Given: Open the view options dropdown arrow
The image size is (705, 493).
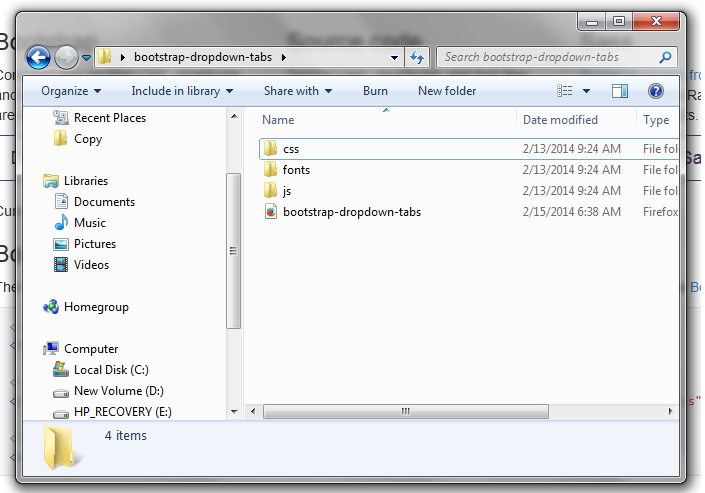Looking at the screenshot, I should coord(586,91).
